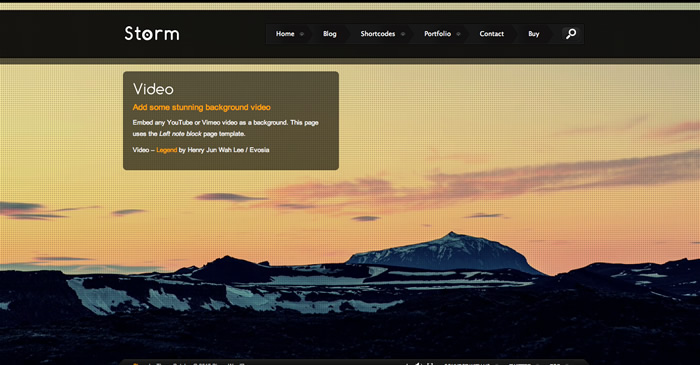Open the Portfolio menu item

click(438, 34)
